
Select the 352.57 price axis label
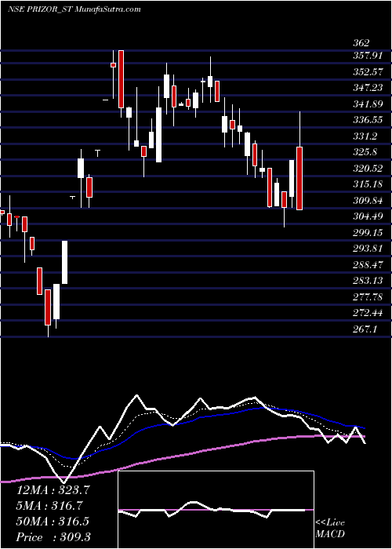point(368,72)
